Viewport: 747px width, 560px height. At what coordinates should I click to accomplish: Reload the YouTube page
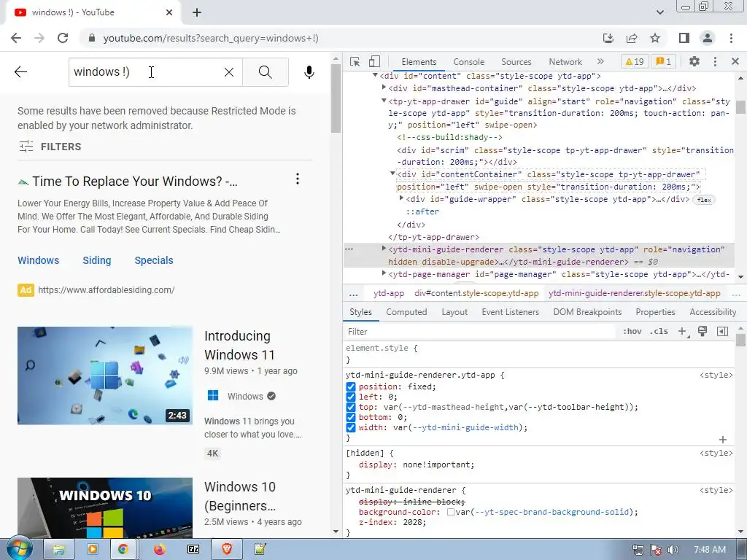pyautogui.click(x=63, y=38)
